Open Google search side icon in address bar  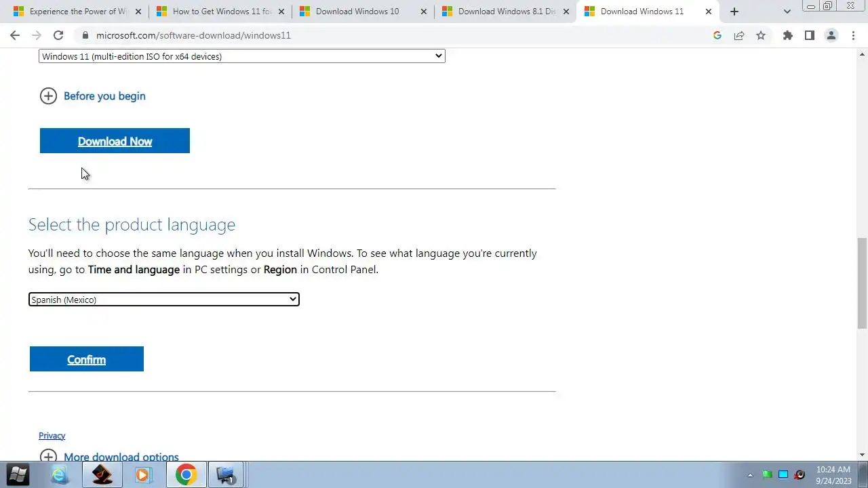click(x=717, y=35)
